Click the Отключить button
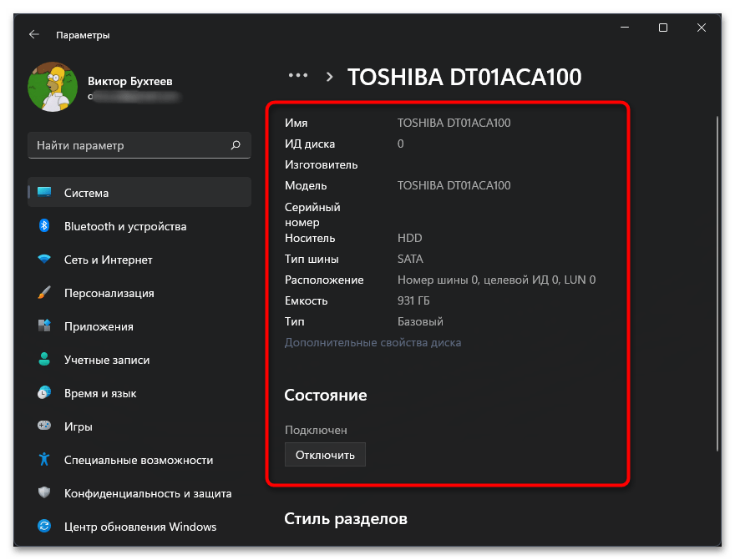 click(x=325, y=455)
